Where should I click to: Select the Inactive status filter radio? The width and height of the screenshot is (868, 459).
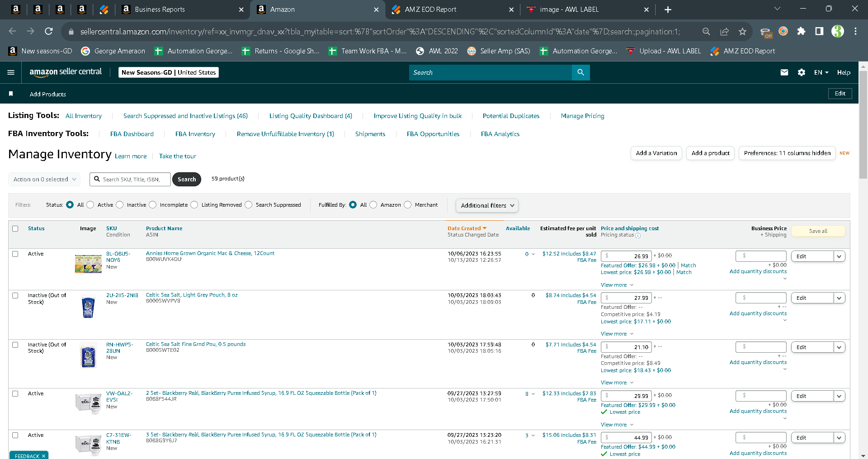coord(120,205)
